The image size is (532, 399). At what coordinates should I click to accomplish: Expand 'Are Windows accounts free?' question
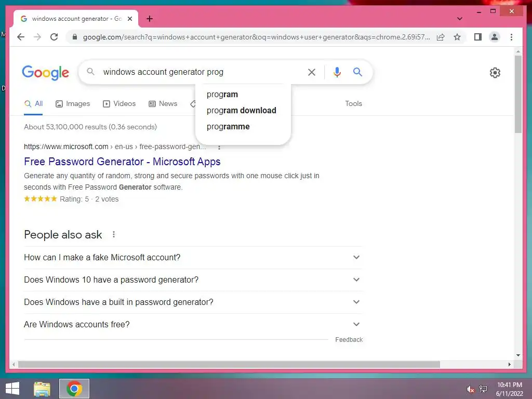pos(192,324)
